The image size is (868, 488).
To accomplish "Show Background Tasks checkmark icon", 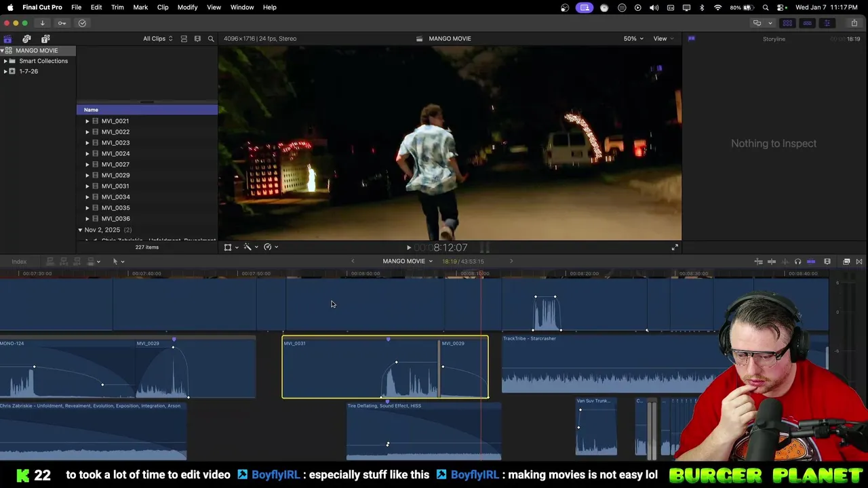I will 82,23.
